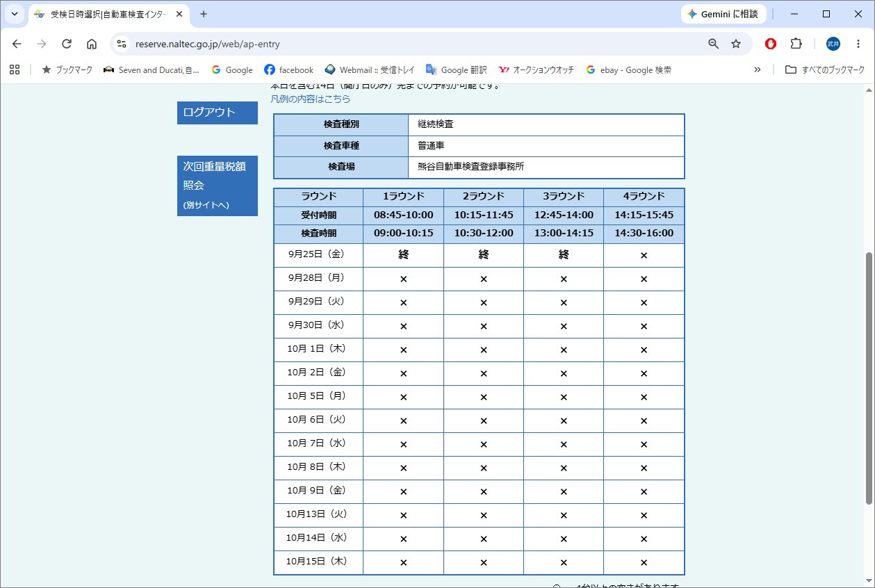875x588 pixels.
Task: Open the すべてのブックマーク folder
Action: [825, 70]
